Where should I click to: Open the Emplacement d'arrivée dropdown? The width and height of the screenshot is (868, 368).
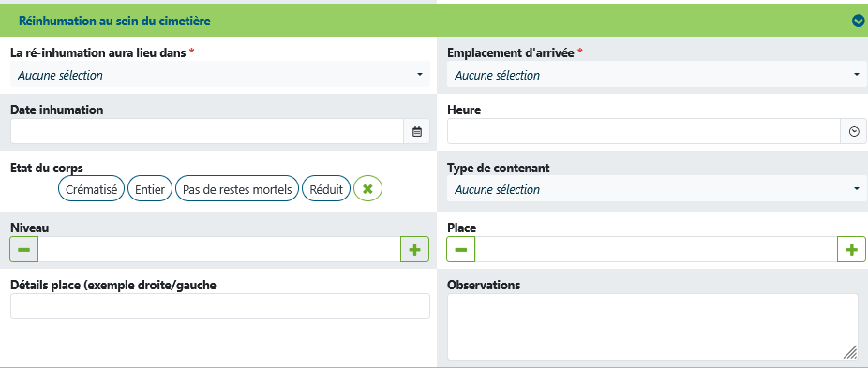click(x=657, y=75)
